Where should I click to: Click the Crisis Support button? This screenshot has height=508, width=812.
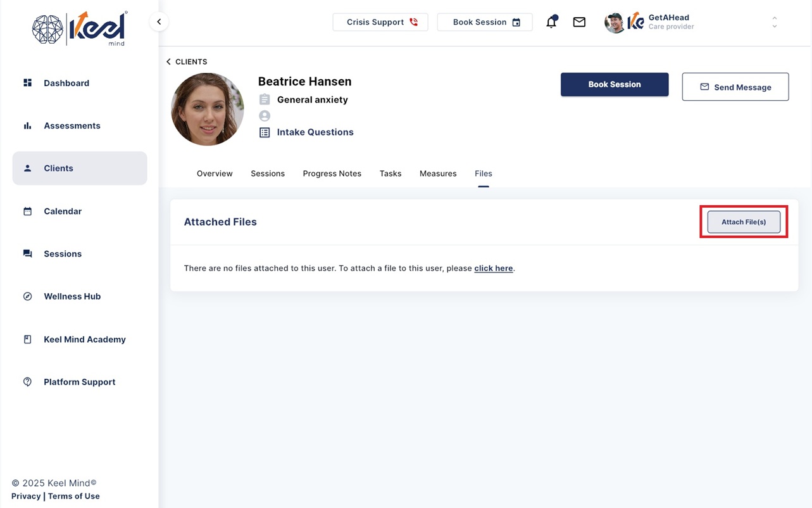380,22
